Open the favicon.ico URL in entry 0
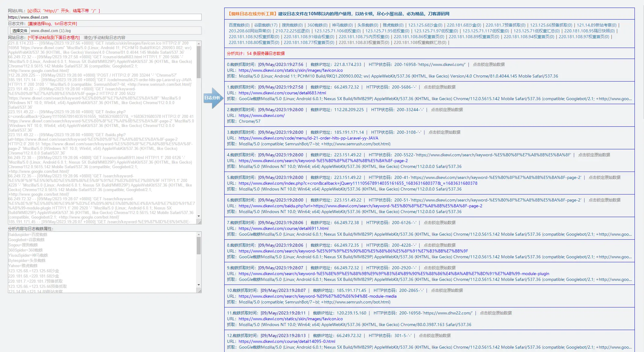644x352 pixels. coord(291,70)
